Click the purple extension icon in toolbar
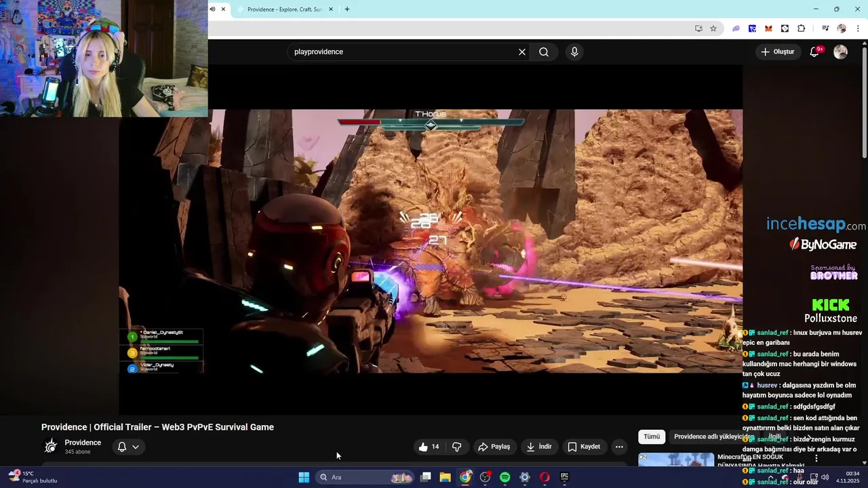The height and width of the screenshot is (488, 868). (736, 28)
